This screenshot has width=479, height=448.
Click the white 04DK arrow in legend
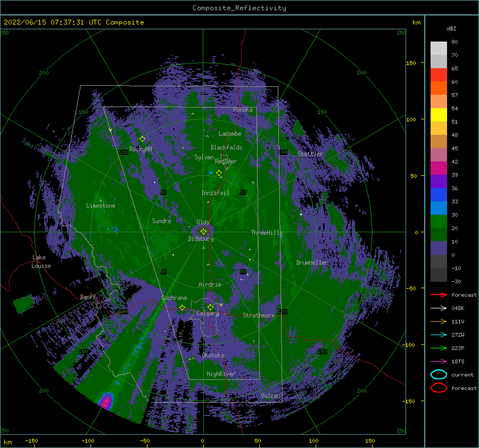(439, 308)
